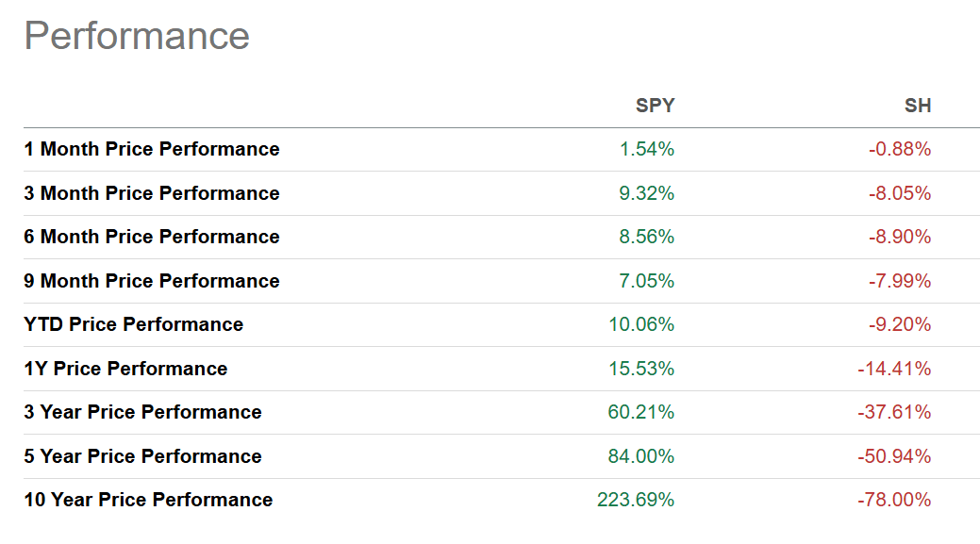Click the 3 Month Price Performance label
This screenshot has width=980, height=544.
click(152, 193)
